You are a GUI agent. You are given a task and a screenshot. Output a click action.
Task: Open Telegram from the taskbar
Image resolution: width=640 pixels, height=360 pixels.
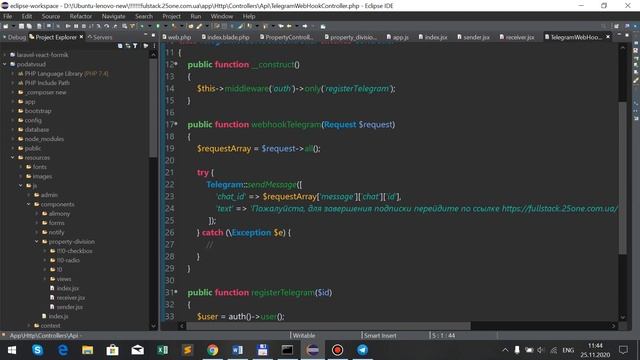click(x=362, y=350)
